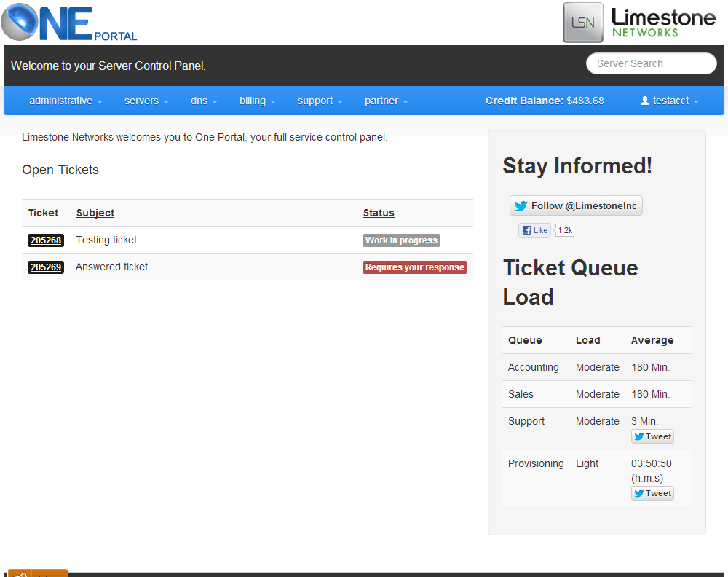728x577 pixels.
Task: Click the One Portal logo
Action: (x=69, y=22)
